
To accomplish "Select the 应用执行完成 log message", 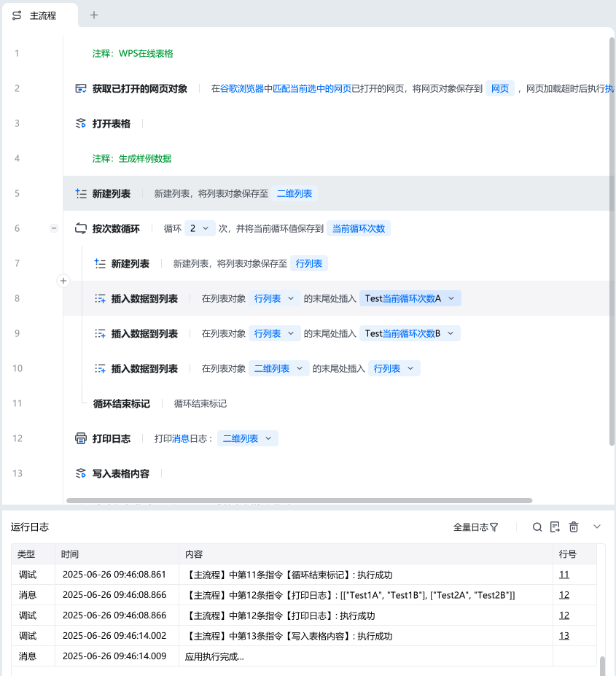I will 304,656.
